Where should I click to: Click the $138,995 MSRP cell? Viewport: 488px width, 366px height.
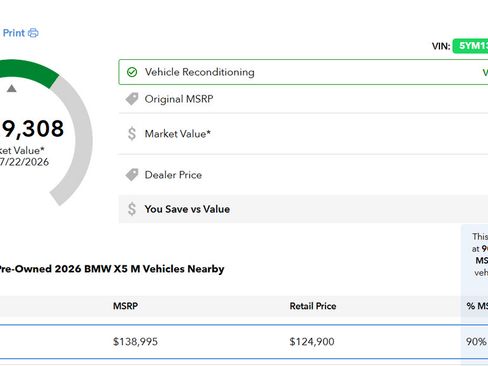(135, 342)
